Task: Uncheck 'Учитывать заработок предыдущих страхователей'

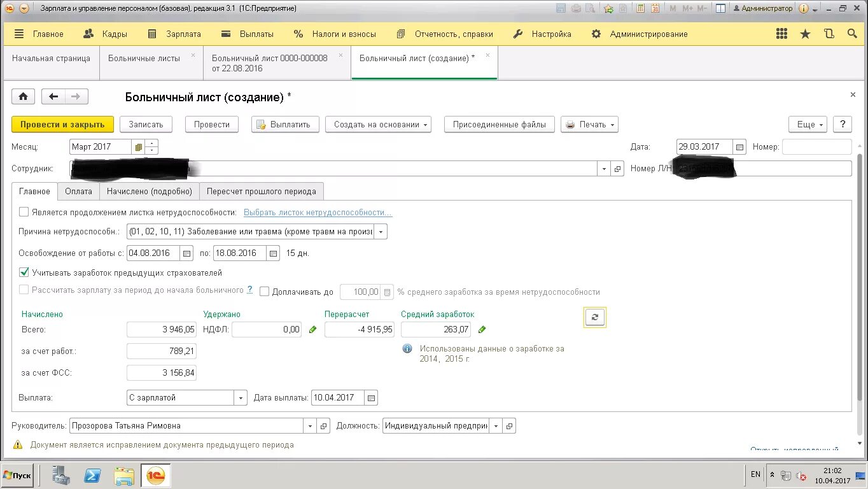Action: 24,273
